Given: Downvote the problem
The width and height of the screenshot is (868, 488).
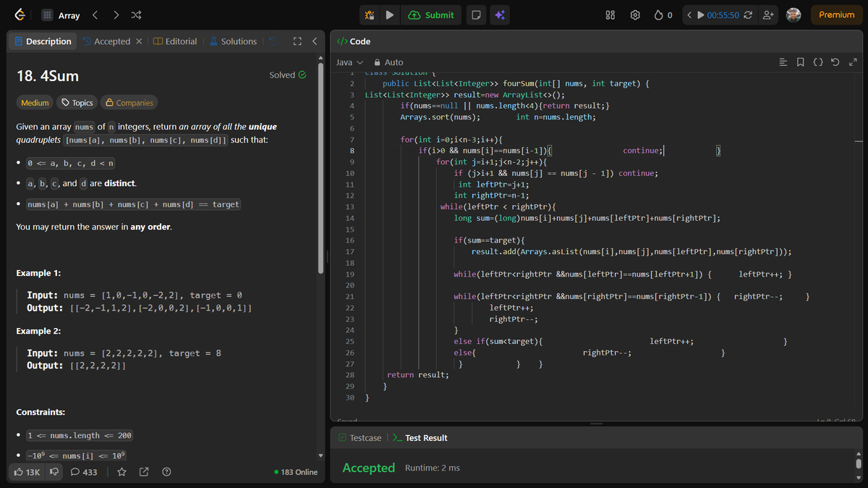Looking at the screenshot, I should (54, 472).
